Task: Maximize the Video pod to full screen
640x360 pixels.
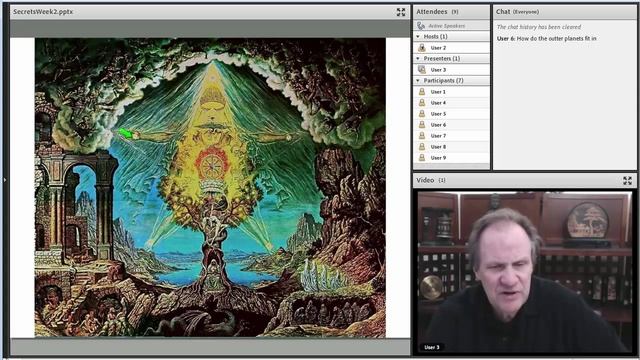Action: pyautogui.click(x=627, y=180)
